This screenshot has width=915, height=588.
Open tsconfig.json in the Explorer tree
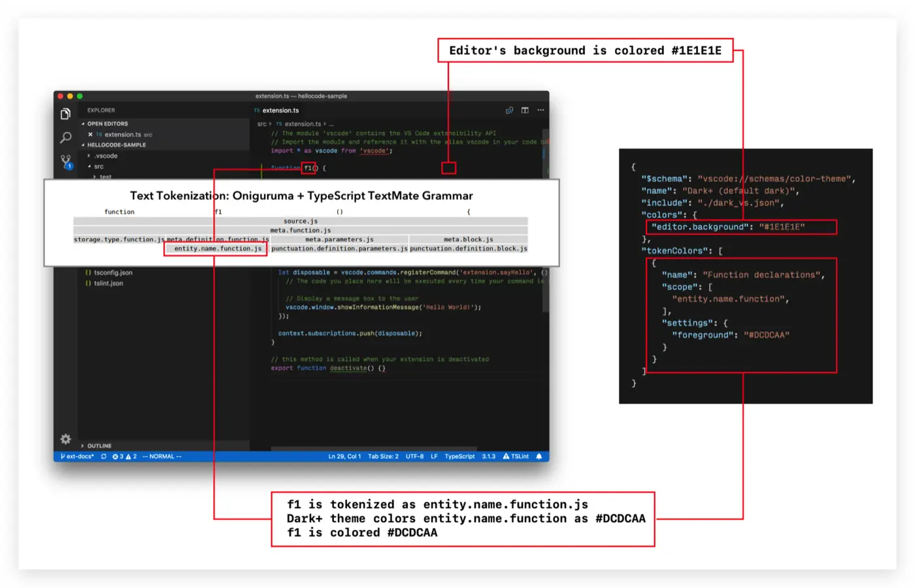point(108,272)
